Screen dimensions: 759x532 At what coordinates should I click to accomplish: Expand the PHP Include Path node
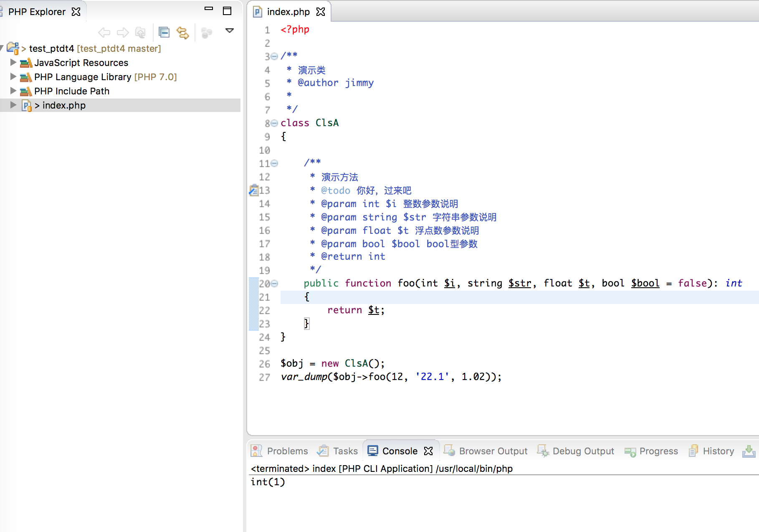point(13,91)
